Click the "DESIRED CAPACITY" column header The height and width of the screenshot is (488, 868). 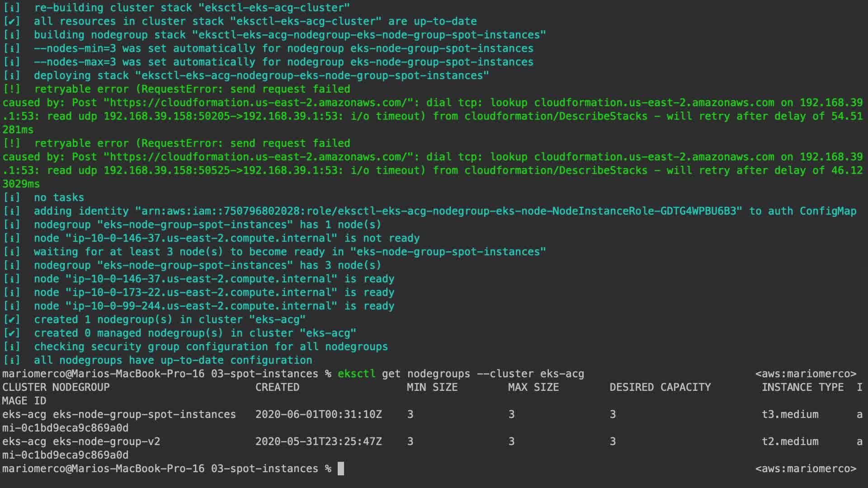[x=660, y=387]
